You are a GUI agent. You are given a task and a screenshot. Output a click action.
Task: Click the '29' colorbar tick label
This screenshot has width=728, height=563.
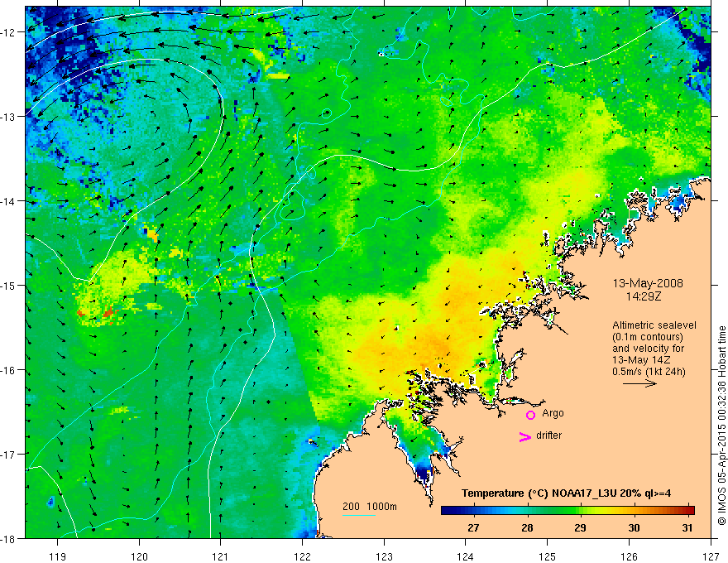coord(580,527)
